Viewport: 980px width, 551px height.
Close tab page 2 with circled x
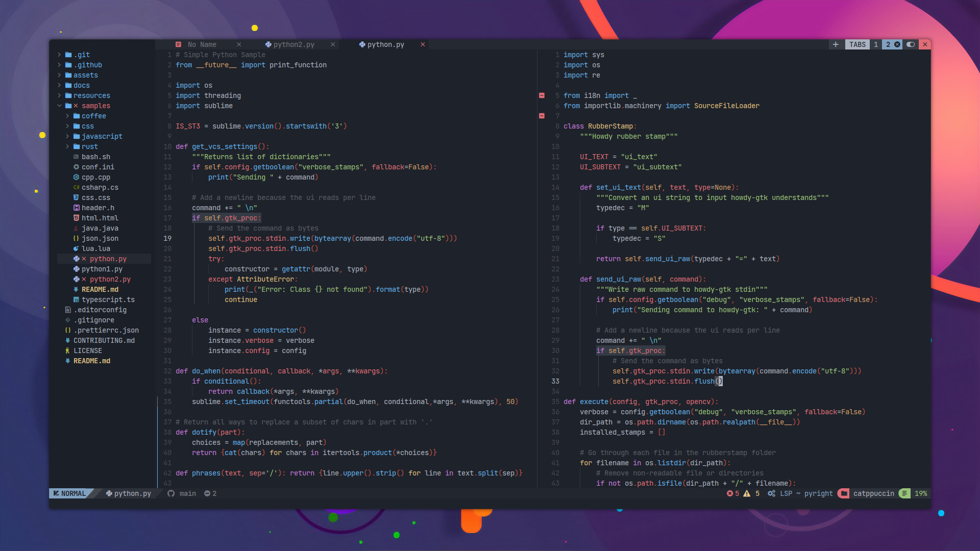(897, 44)
